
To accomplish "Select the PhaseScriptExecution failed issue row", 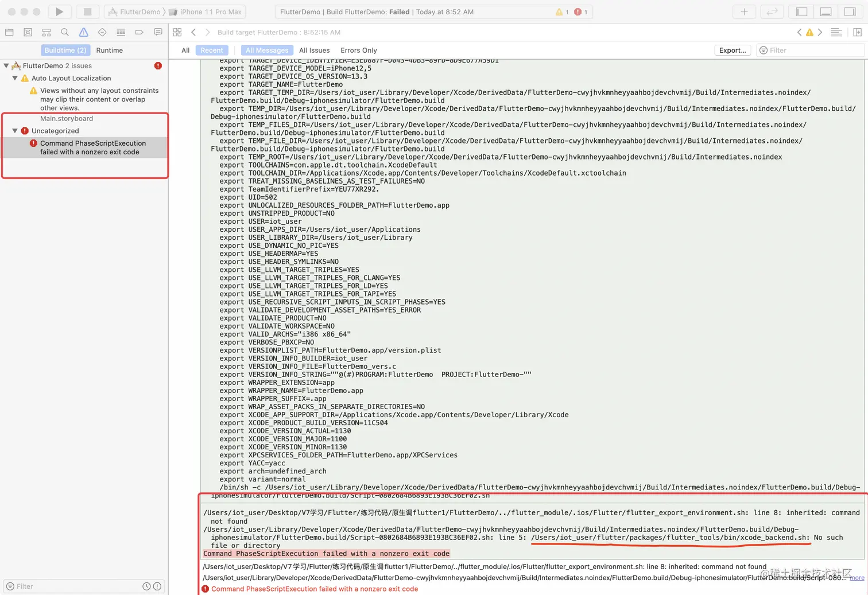I will tap(85, 147).
